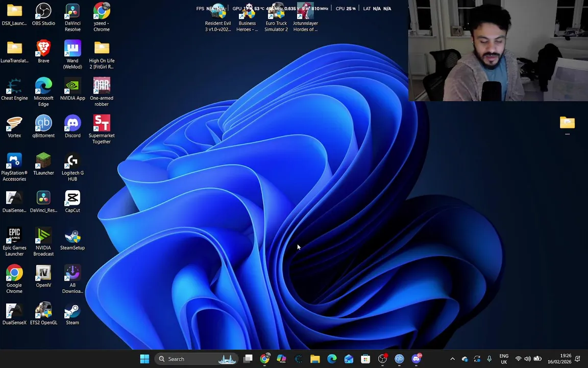588x368 pixels.
Task: Select the NVIDIA App desktop icon
Action: coord(72,89)
